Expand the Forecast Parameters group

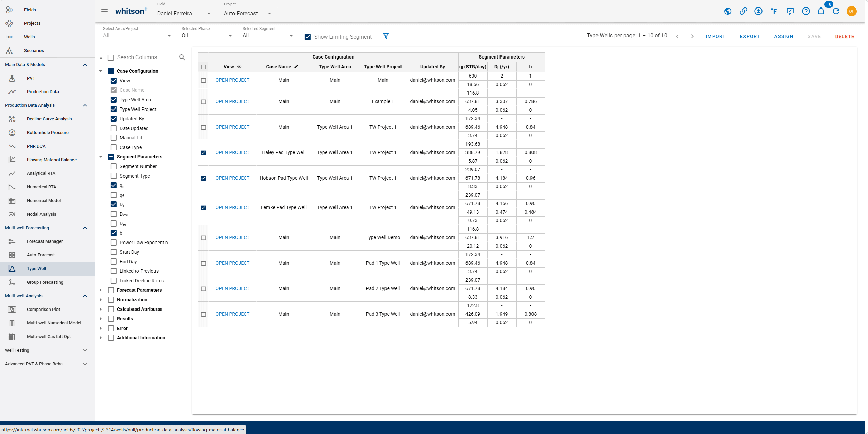point(101,290)
